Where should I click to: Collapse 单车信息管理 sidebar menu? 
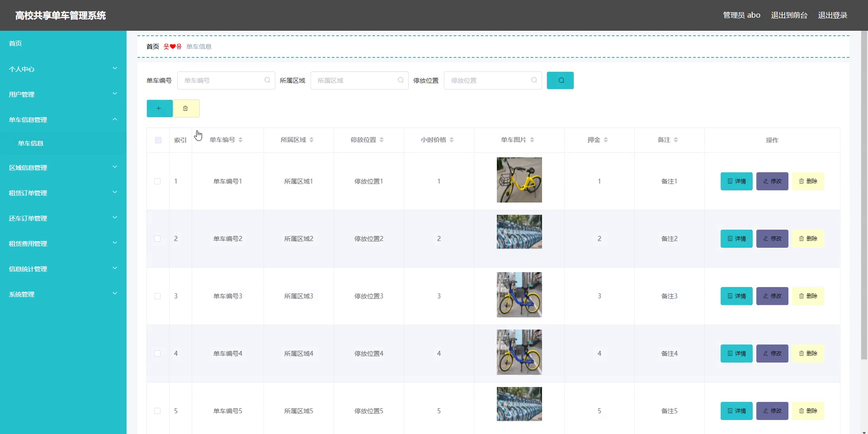click(63, 120)
